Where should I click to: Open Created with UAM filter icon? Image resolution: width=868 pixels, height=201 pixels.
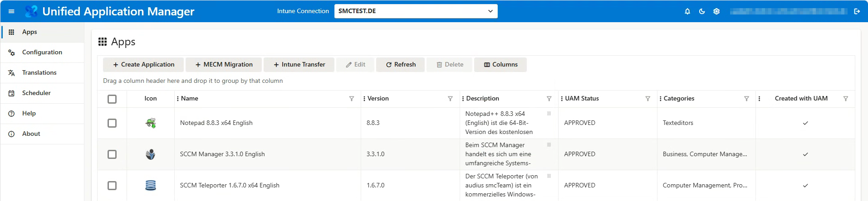tap(846, 99)
